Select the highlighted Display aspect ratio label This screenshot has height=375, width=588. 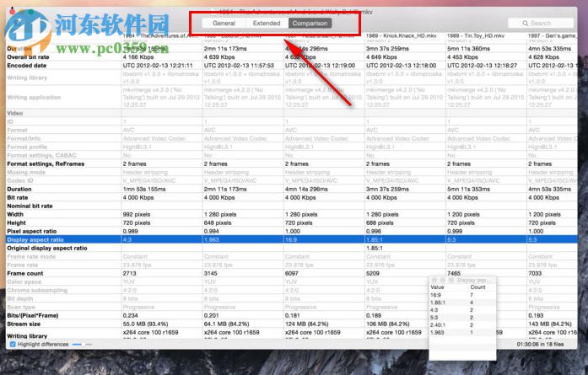[35, 239]
